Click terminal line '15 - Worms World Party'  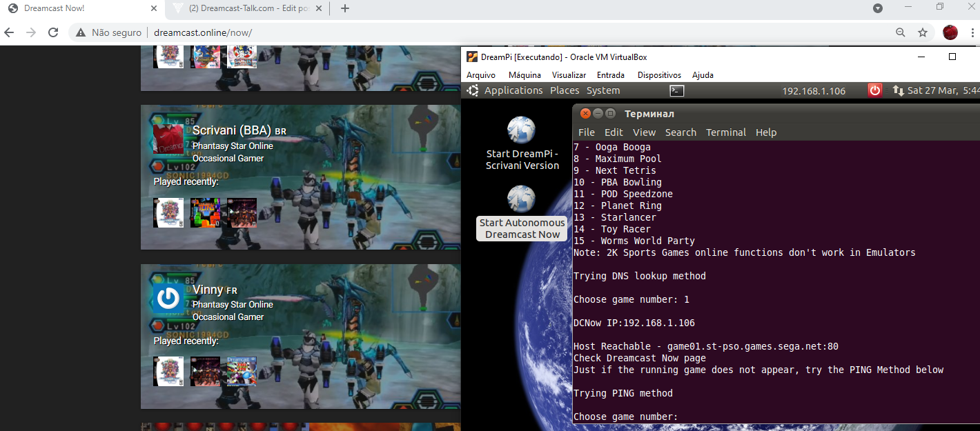[x=634, y=241]
